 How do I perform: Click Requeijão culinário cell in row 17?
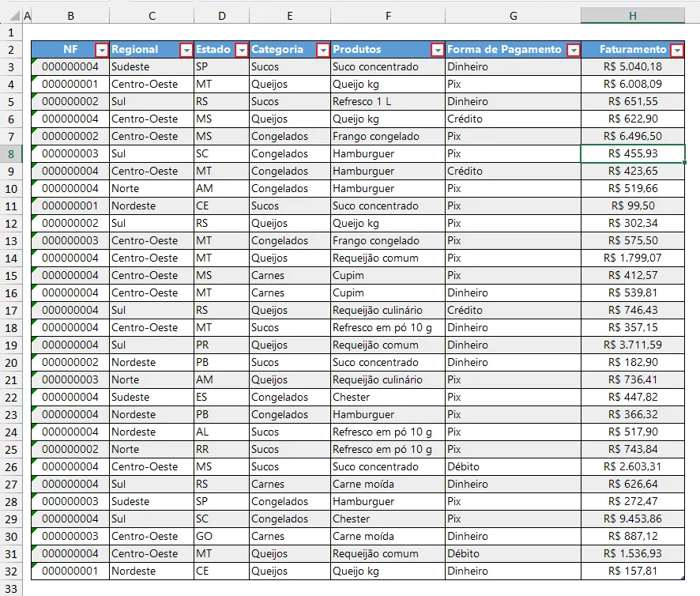[x=387, y=310]
